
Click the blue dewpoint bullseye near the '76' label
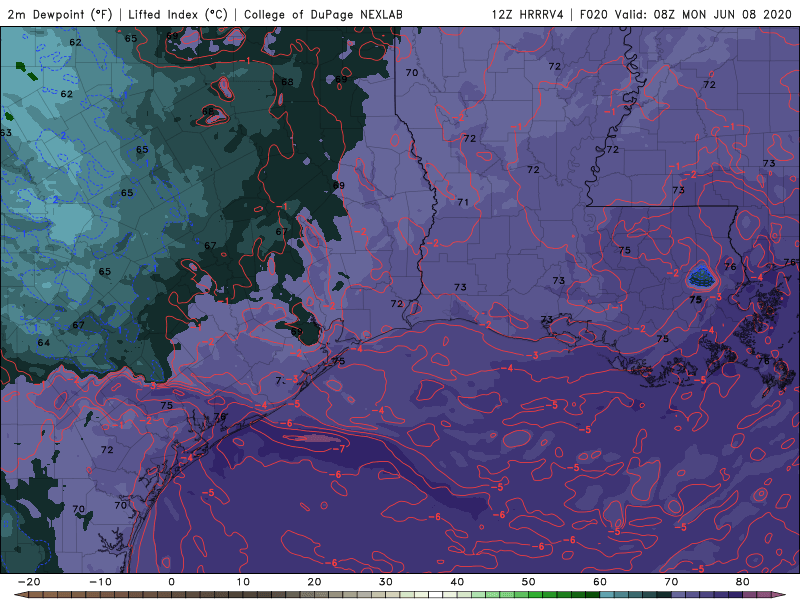tap(701, 278)
